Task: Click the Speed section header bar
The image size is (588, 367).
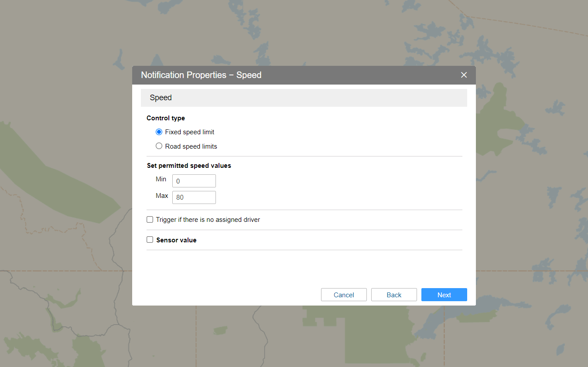Action: pos(304,98)
